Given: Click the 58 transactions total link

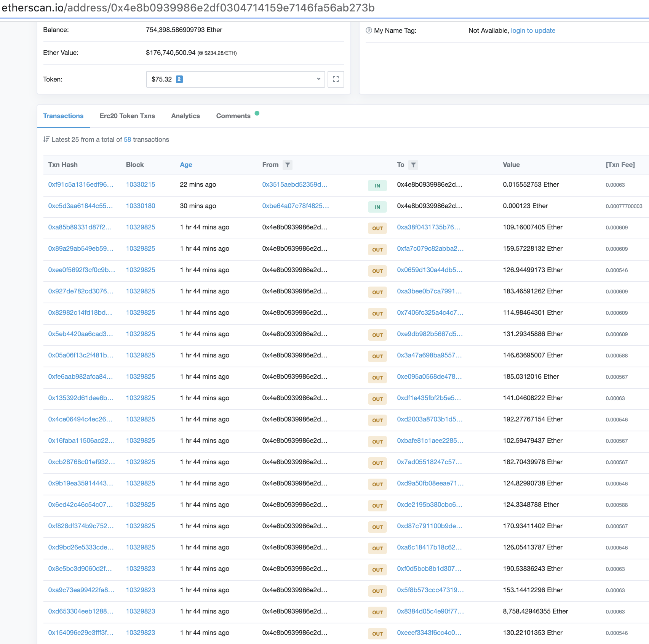Looking at the screenshot, I should click(127, 139).
